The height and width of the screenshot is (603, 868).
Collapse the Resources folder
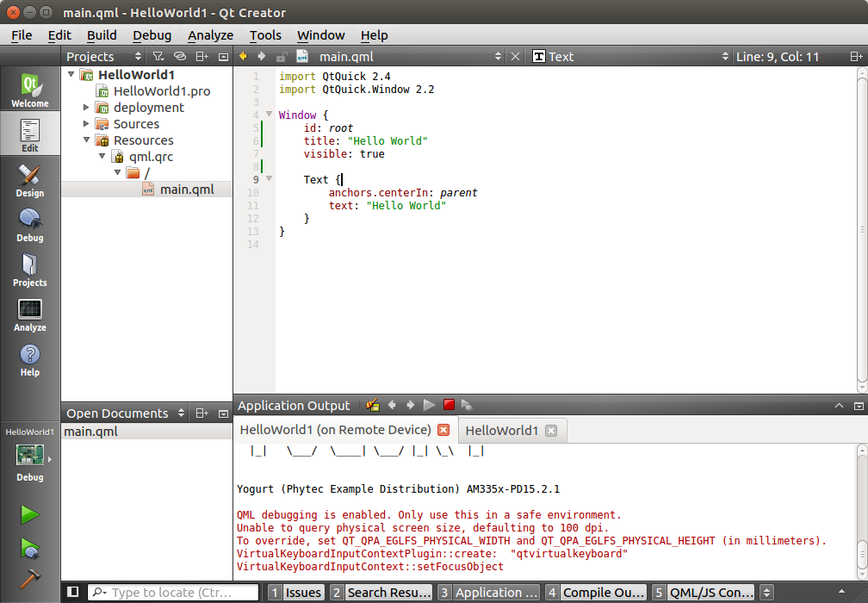point(86,140)
